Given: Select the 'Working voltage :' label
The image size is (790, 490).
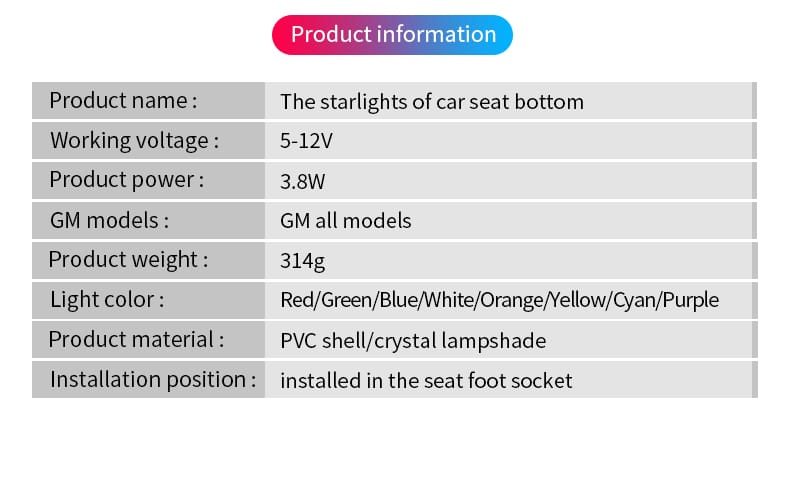Looking at the screenshot, I should pos(133,140).
